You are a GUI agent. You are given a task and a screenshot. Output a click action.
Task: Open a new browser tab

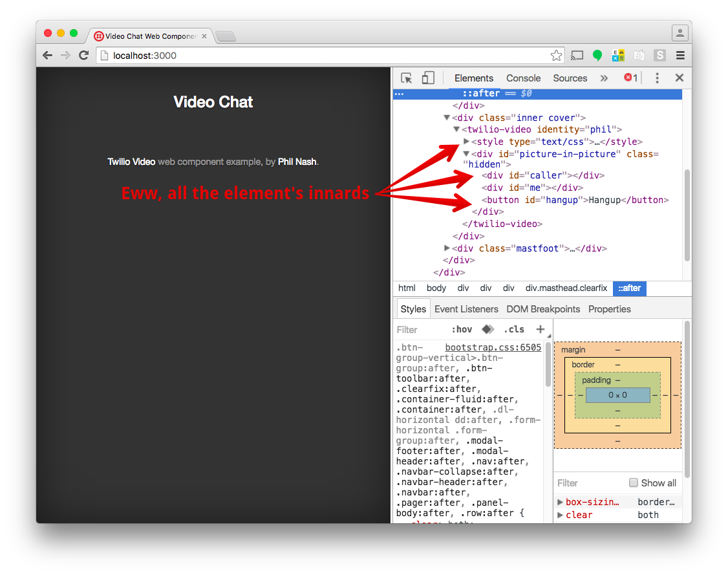click(226, 36)
